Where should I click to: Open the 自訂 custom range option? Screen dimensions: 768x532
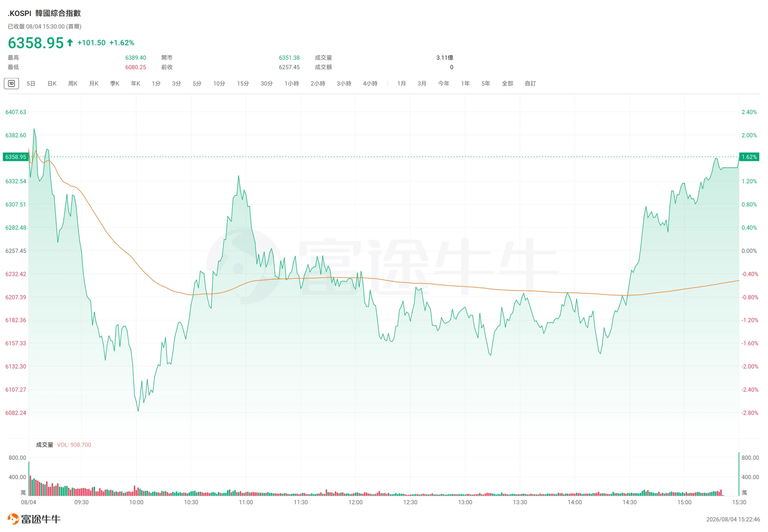(x=531, y=84)
